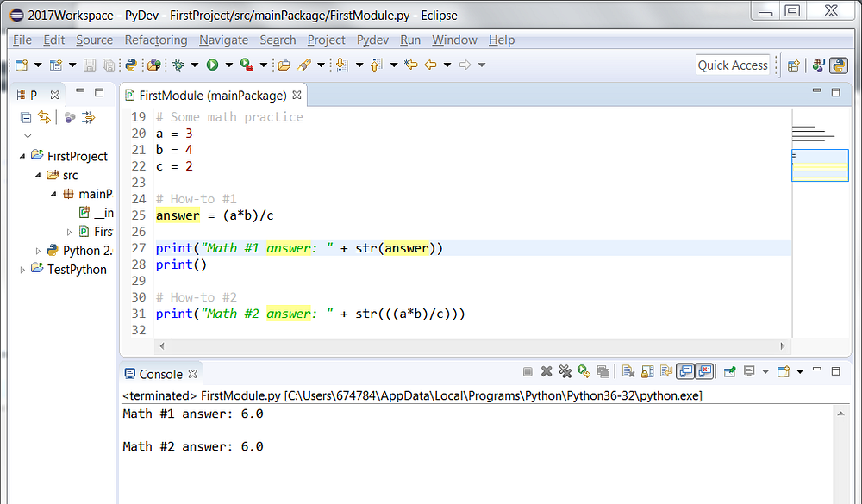
Task: Open the Run configurations dropdown arrow
Action: 228,65
